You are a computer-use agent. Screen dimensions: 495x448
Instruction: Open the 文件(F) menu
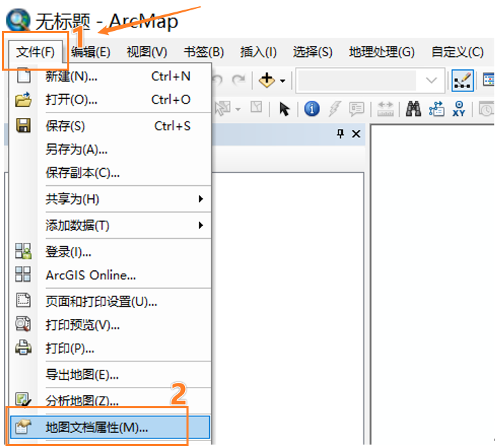(36, 52)
